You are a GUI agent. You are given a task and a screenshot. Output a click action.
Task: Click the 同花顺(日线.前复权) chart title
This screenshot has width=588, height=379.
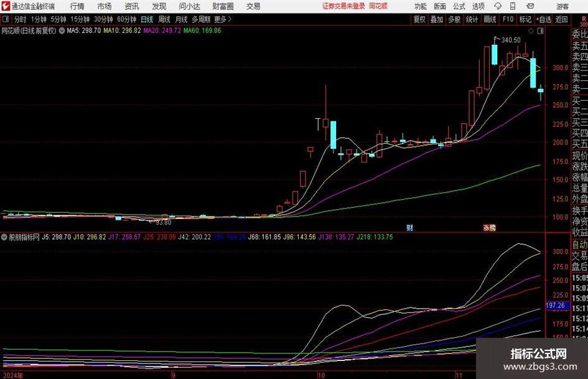point(29,30)
